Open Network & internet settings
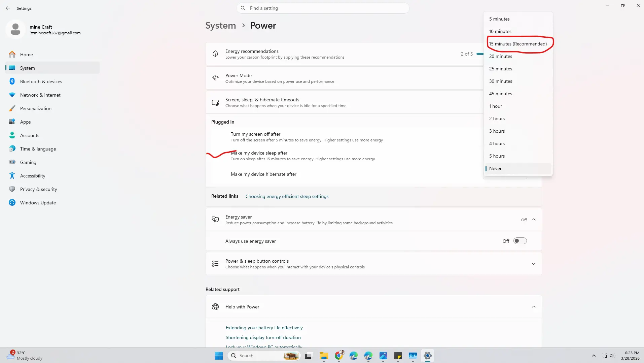 (x=40, y=95)
